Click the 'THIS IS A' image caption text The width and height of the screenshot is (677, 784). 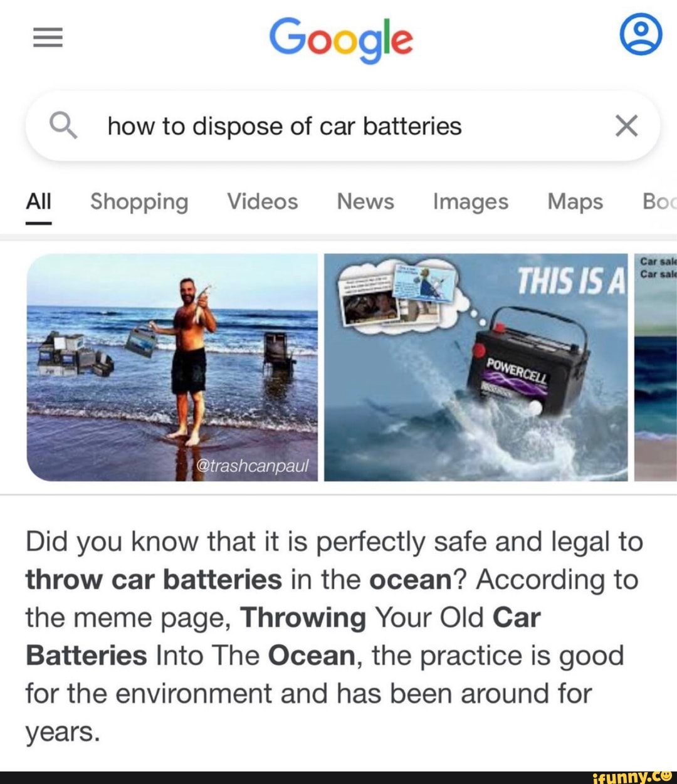coord(571,281)
